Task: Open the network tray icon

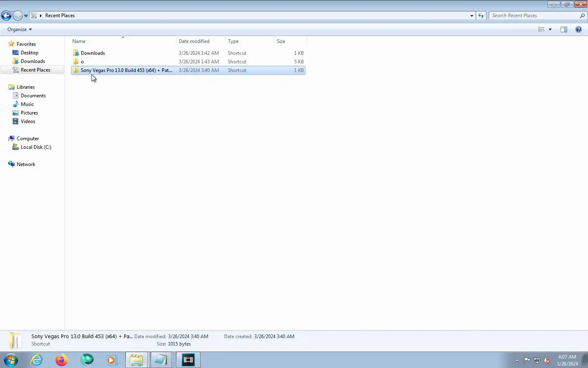Action: (537, 360)
